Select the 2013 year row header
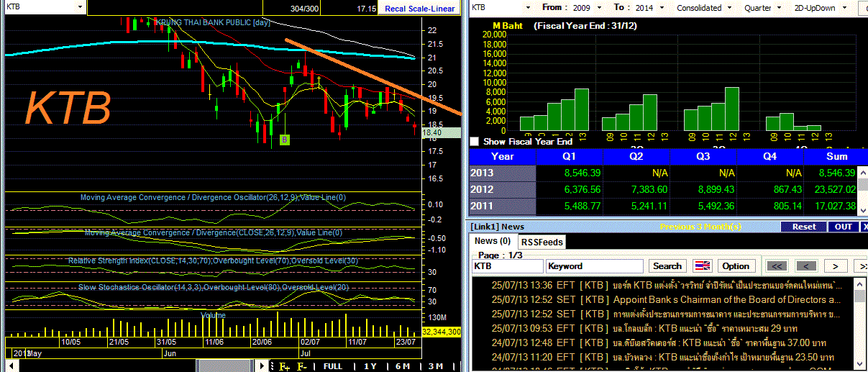The height and width of the screenshot is (372, 868). (x=503, y=173)
